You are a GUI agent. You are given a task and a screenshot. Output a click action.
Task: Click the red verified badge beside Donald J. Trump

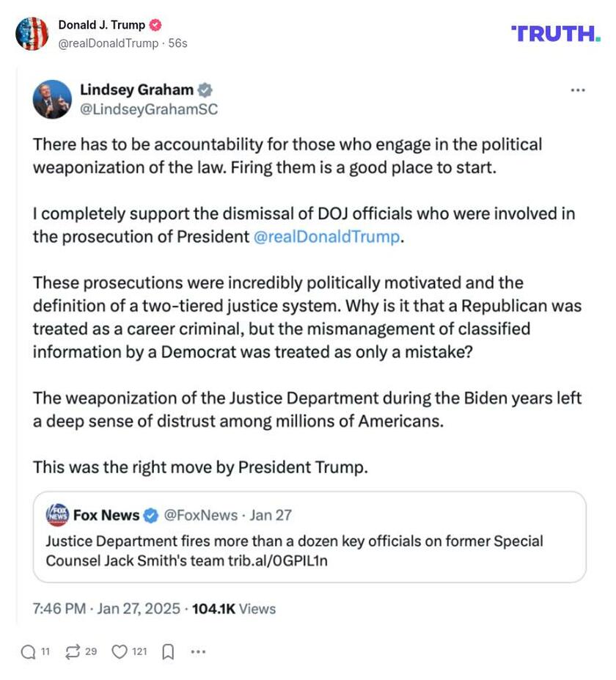pyautogui.click(x=155, y=25)
